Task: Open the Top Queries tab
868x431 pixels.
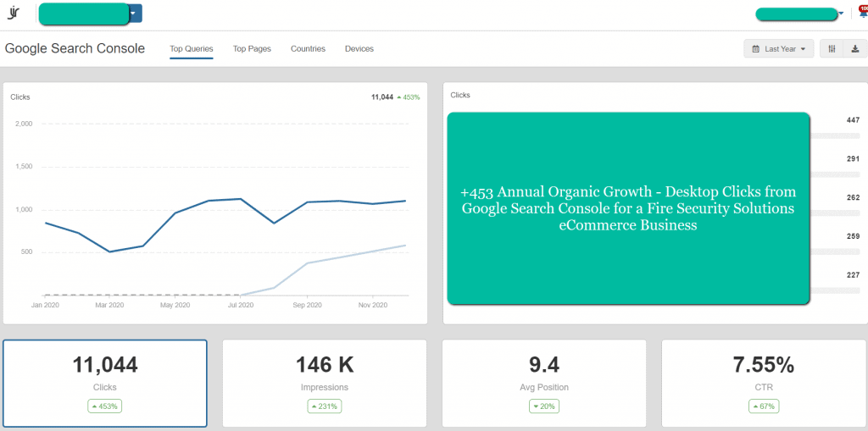Action: coord(192,48)
